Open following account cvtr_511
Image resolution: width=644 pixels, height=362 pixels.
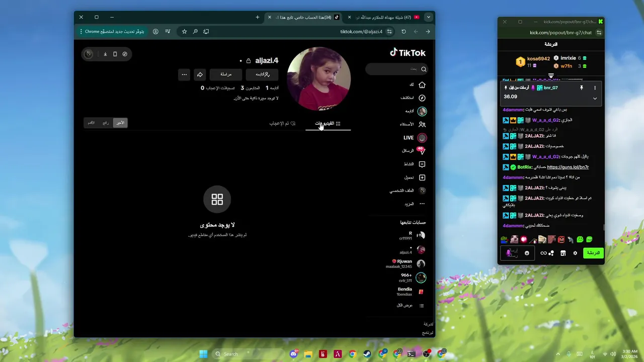point(413,278)
